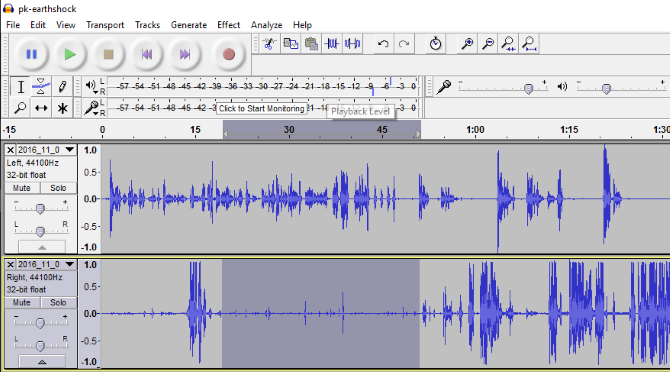
Task: Mute the Left channel track
Action: tap(22, 188)
